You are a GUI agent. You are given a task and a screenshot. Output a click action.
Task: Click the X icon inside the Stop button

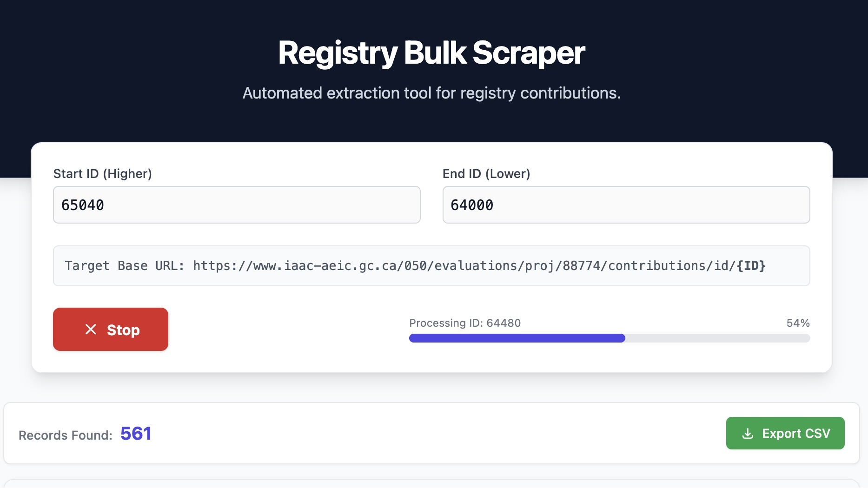(91, 330)
